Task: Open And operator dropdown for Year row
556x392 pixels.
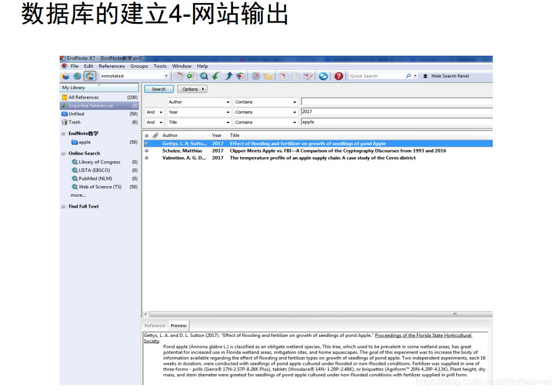Action: (x=161, y=112)
